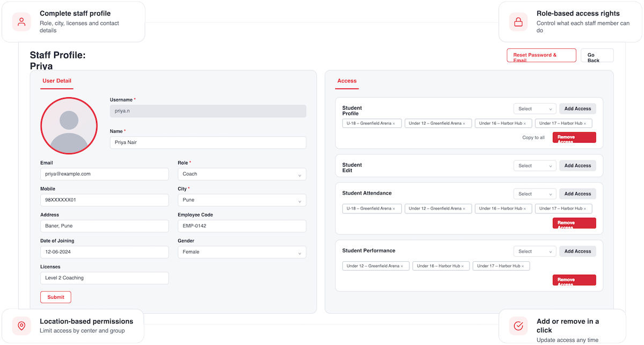The width and height of the screenshot is (644, 345).
Task: Click the Name field with Priya Nair
Action: [x=208, y=142]
